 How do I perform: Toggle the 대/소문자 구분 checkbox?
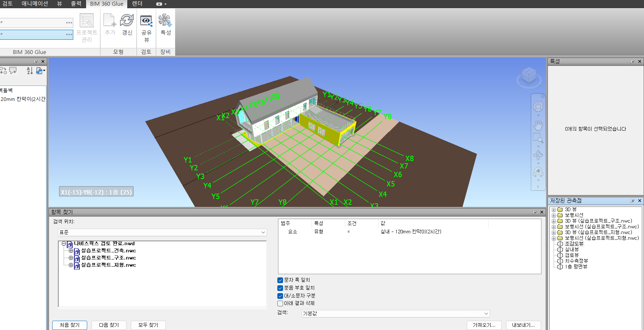(280, 296)
